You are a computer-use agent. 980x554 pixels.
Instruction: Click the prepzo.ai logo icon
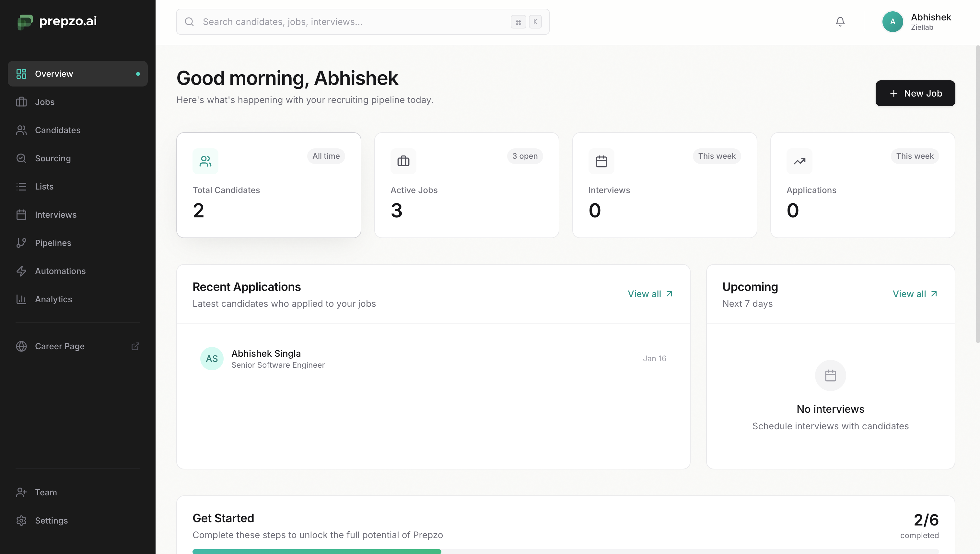[25, 22]
